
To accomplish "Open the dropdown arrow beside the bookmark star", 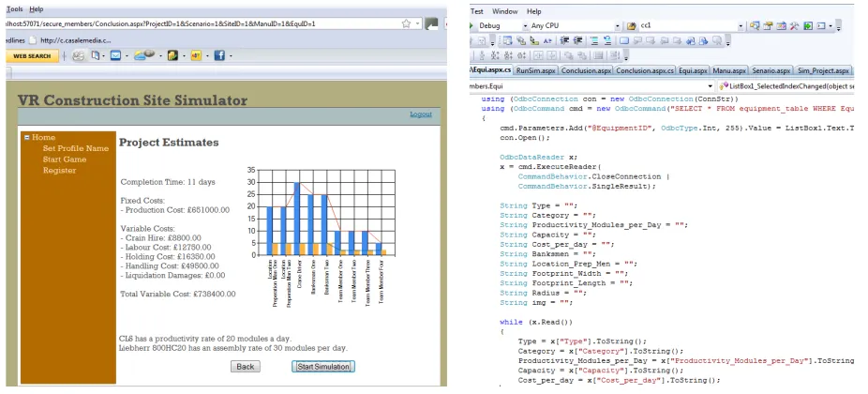I will point(417,23).
